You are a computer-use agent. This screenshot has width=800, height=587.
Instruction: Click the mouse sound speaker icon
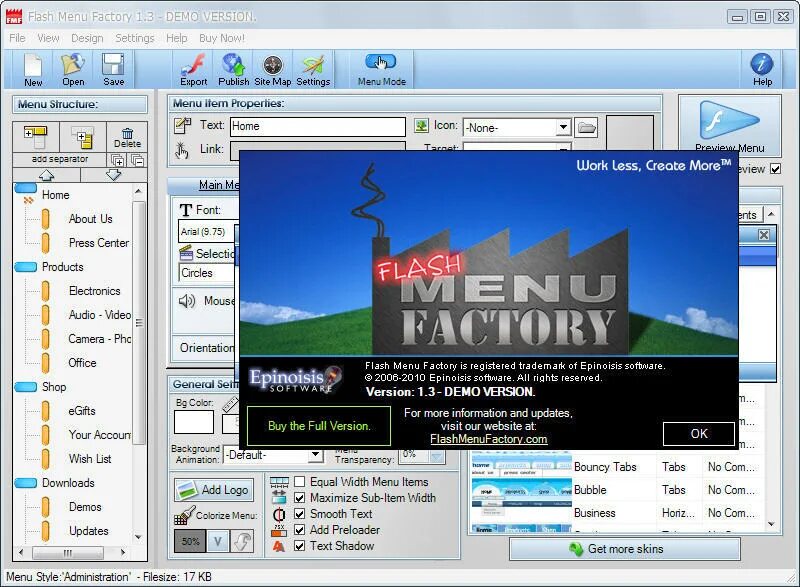tap(187, 301)
